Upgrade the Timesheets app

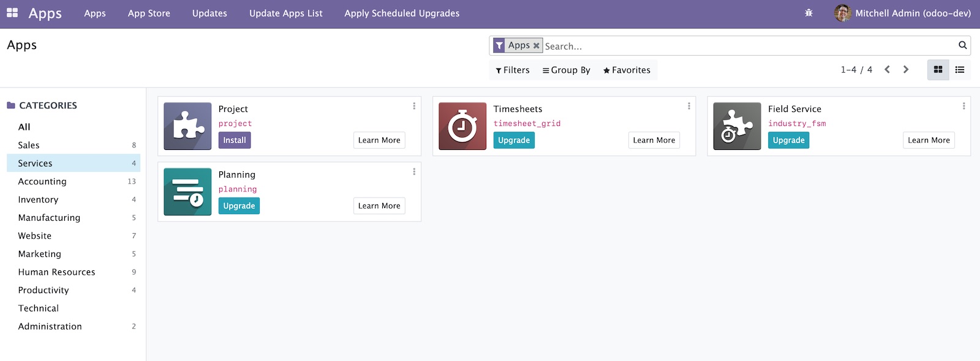[x=514, y=140]
